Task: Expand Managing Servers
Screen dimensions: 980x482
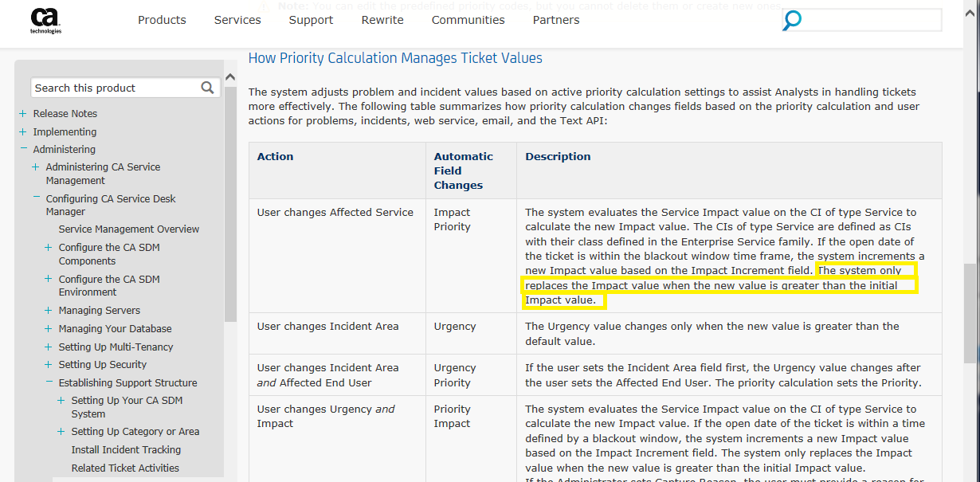Action: tap(47, 310)
